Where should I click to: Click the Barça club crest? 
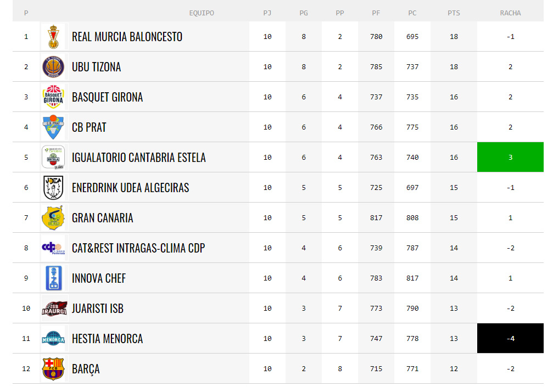[53, 369]
